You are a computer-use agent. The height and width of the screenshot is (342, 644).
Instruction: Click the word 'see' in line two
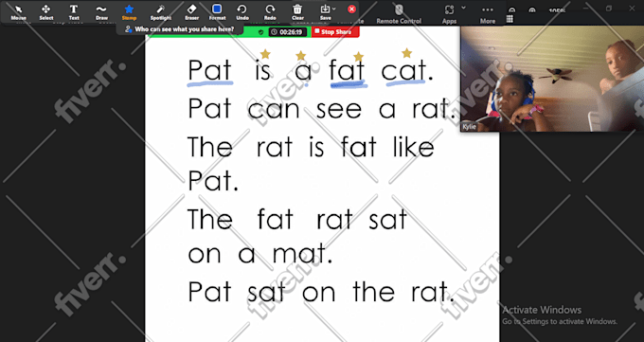pyautogui.click(x=339, y=110)
